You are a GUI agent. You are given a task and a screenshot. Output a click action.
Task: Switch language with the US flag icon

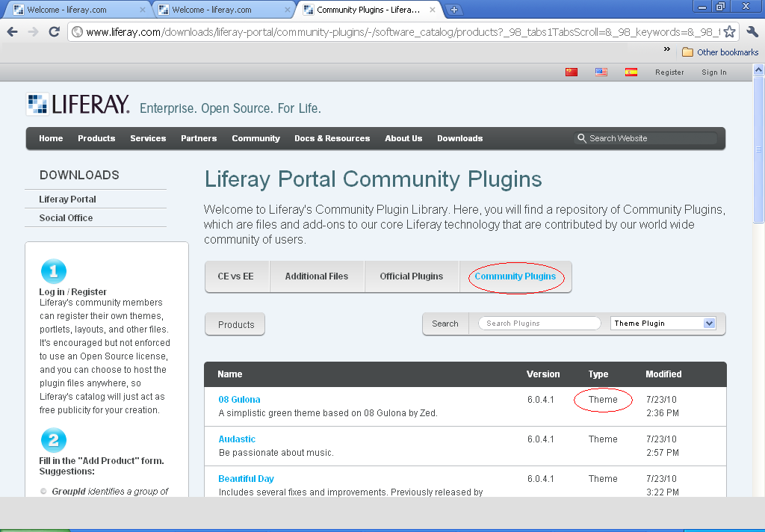click(x=601, y=72)
